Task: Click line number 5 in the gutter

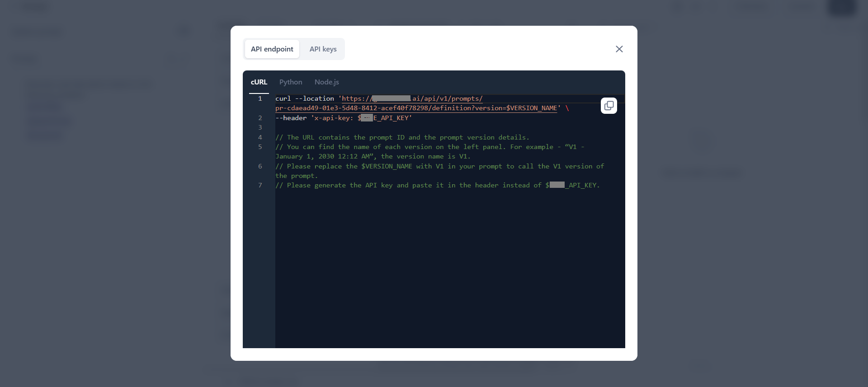Action: pyautogui.click(x=260, y=147)
